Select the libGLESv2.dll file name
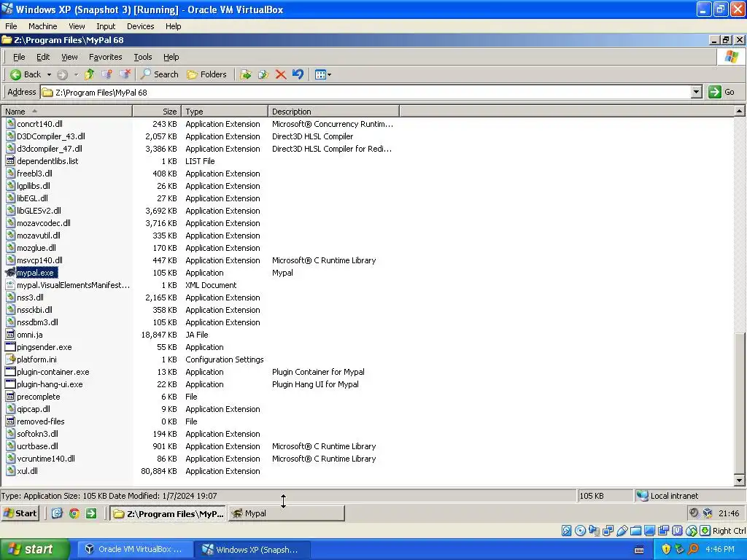Viewport: 747px width, 560px height. click(39, 211)
